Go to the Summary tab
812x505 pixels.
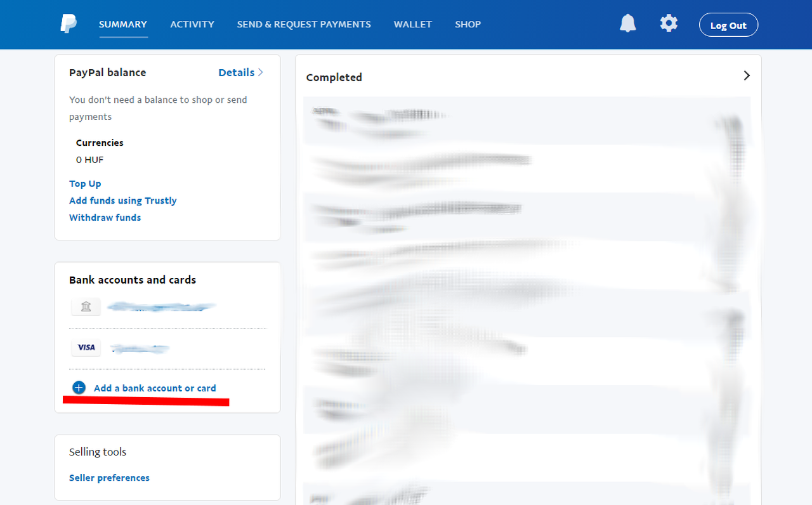(123, 24)
